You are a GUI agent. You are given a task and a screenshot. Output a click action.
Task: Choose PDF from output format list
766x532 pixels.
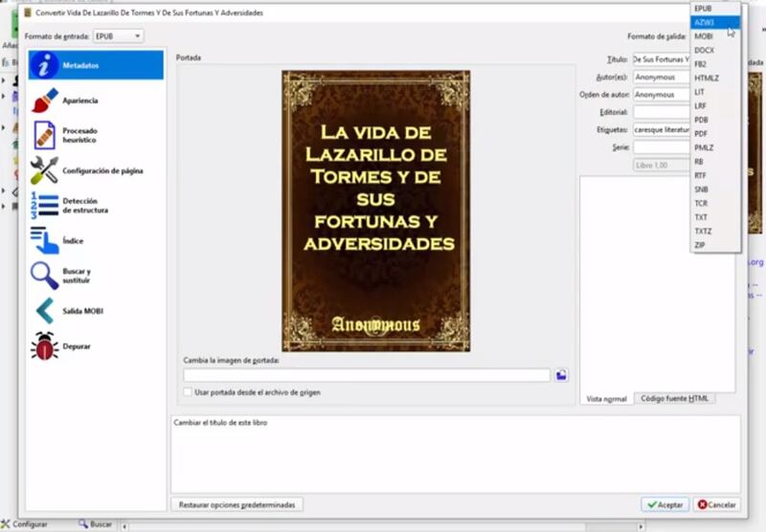702,134
